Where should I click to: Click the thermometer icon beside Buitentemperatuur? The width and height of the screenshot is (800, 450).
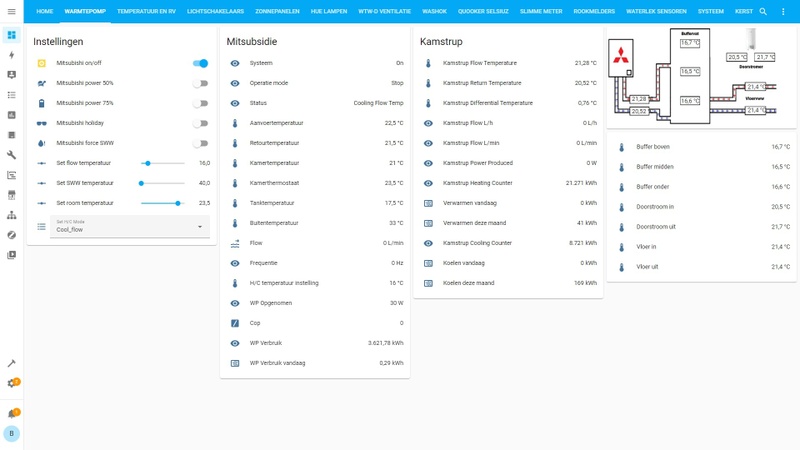[235, 223]
